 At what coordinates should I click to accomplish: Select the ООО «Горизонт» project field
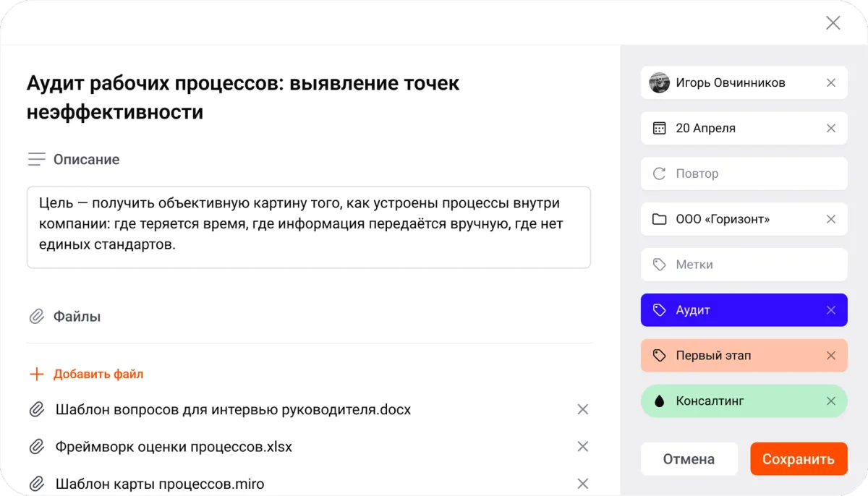pos(723,219)
